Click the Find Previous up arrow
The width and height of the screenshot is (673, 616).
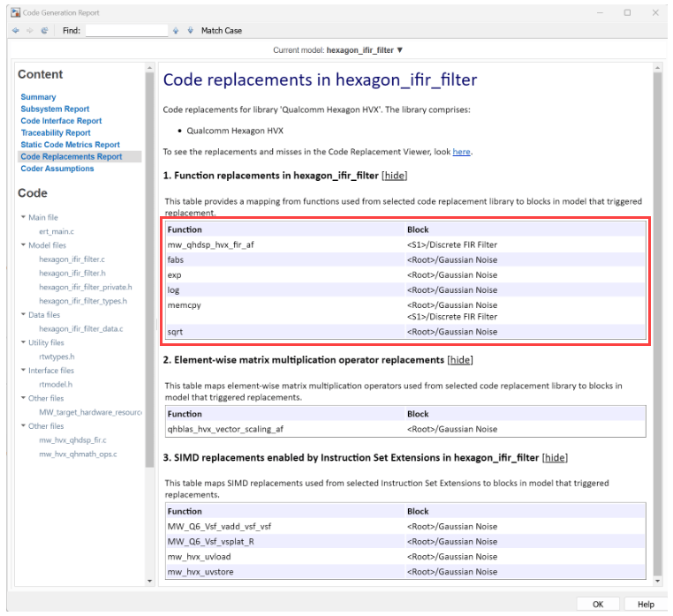pos(177,31)
